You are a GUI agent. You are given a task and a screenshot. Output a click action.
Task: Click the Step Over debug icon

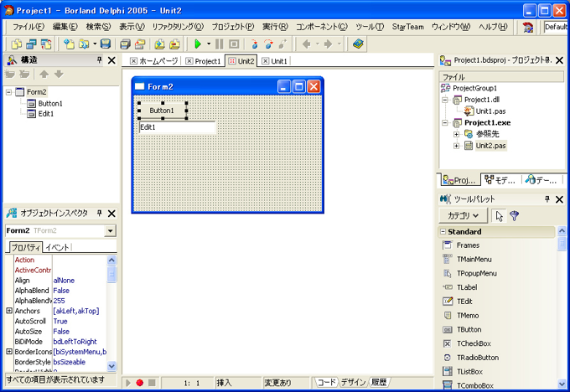tap(268, 44)
